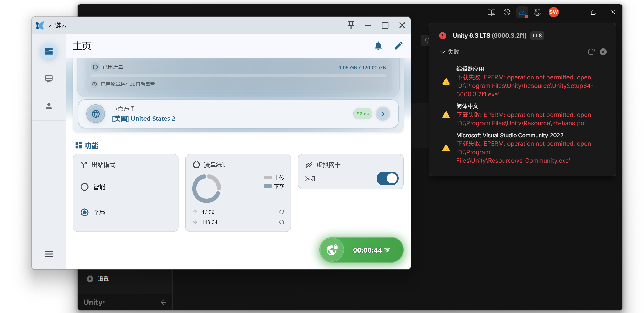Expand node selection with the chevron arrow
644x313 pixels.
point(383,114)
